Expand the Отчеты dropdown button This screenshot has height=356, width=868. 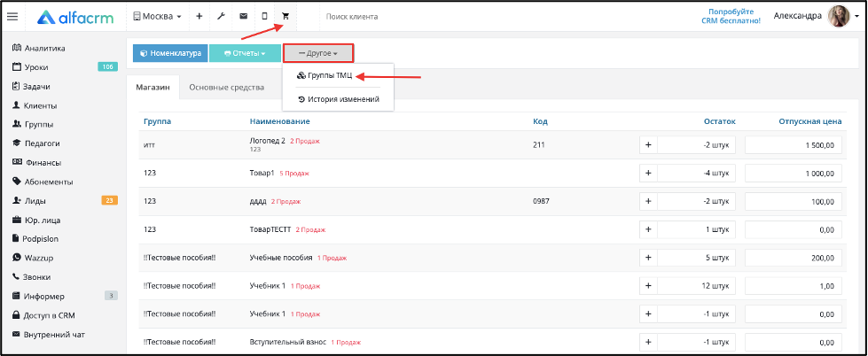[x=245, y=53]
